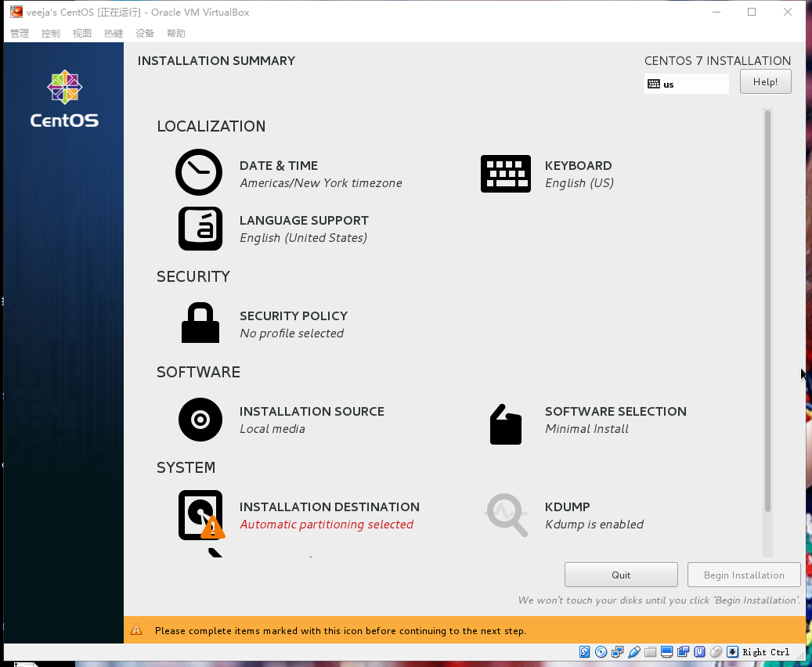This screenshot has height=667, width=812.
Task: Click the VirtualBox optical drive status icon
Action: (601, 651)
